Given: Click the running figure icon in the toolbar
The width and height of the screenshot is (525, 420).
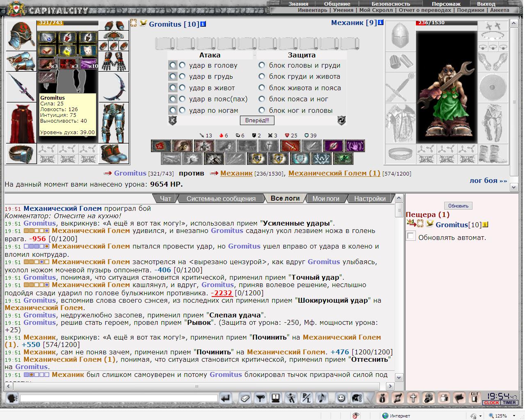Looking at the screenshot, I should point(291,398).
